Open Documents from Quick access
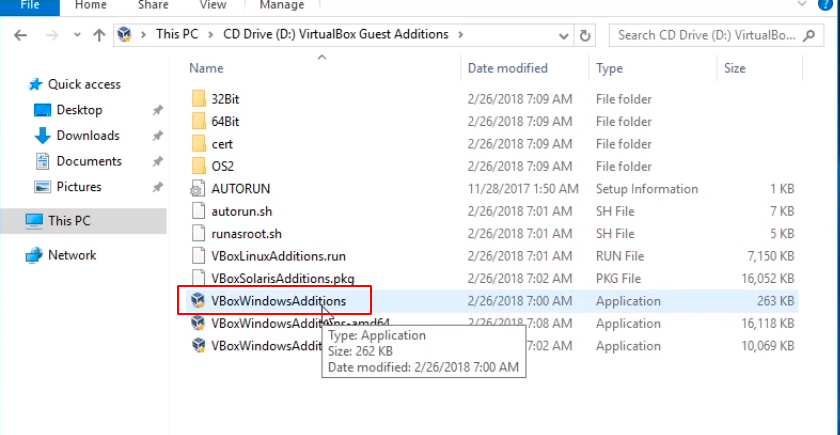The image size is (840, 435). click(x=89, y=161)
